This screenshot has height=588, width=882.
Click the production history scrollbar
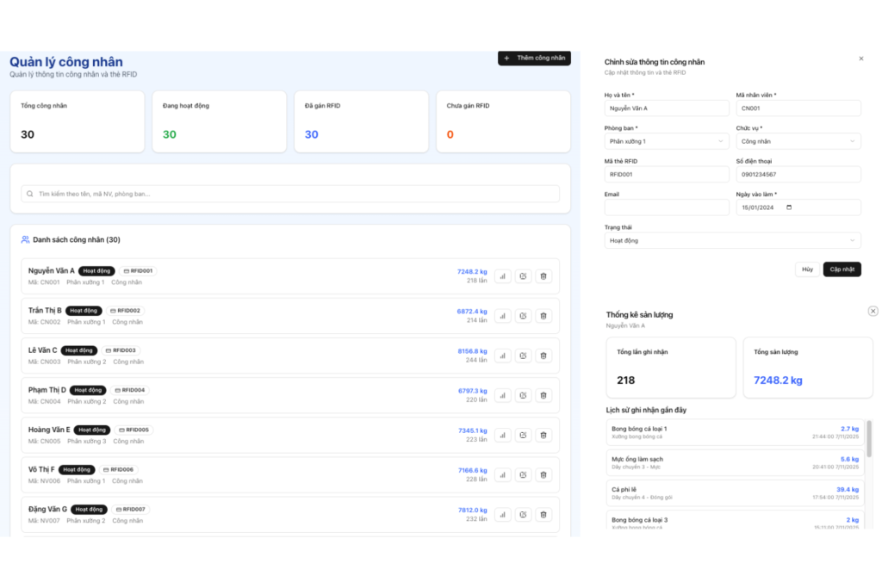868,439
